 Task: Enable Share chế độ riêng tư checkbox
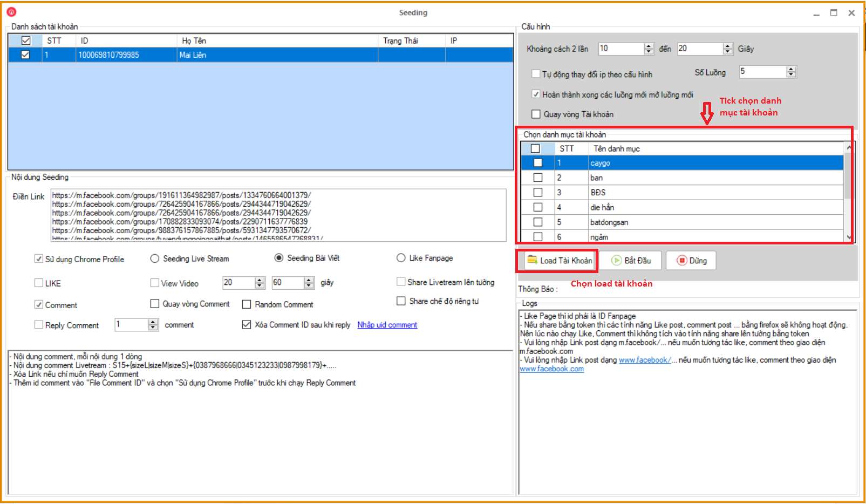tap(401, 301)
